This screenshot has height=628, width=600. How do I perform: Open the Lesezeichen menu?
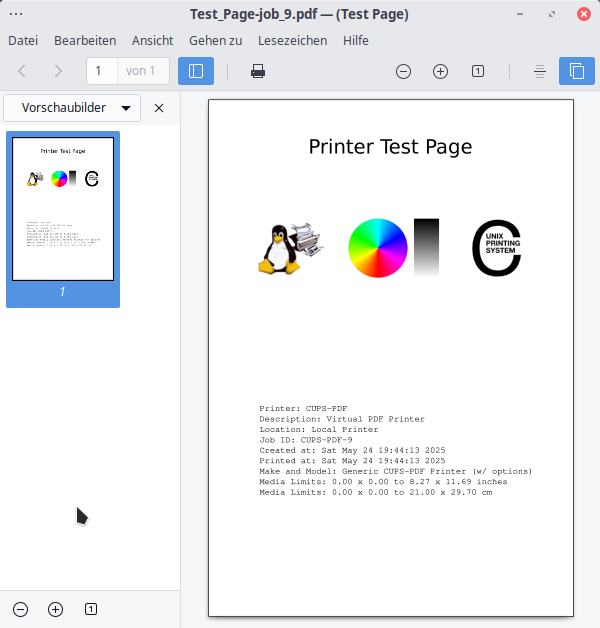pyautogui.click(x=292, y=41)
